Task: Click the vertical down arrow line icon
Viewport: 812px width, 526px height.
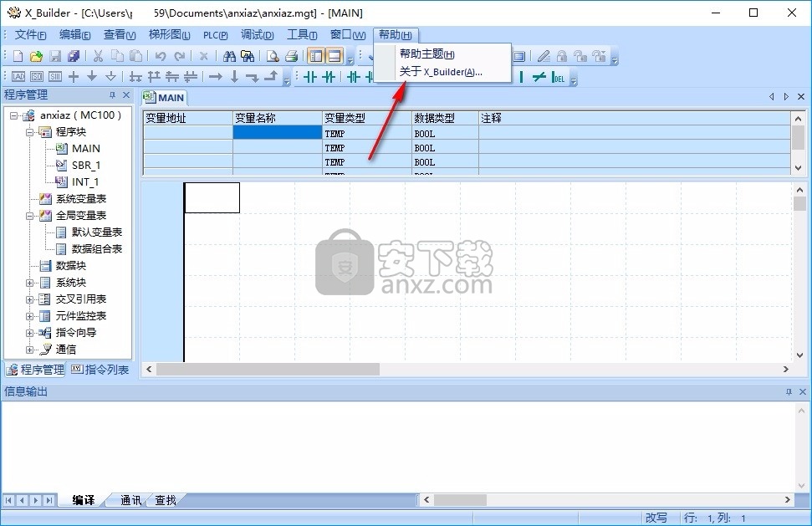Action: click(x=234, y=77)
